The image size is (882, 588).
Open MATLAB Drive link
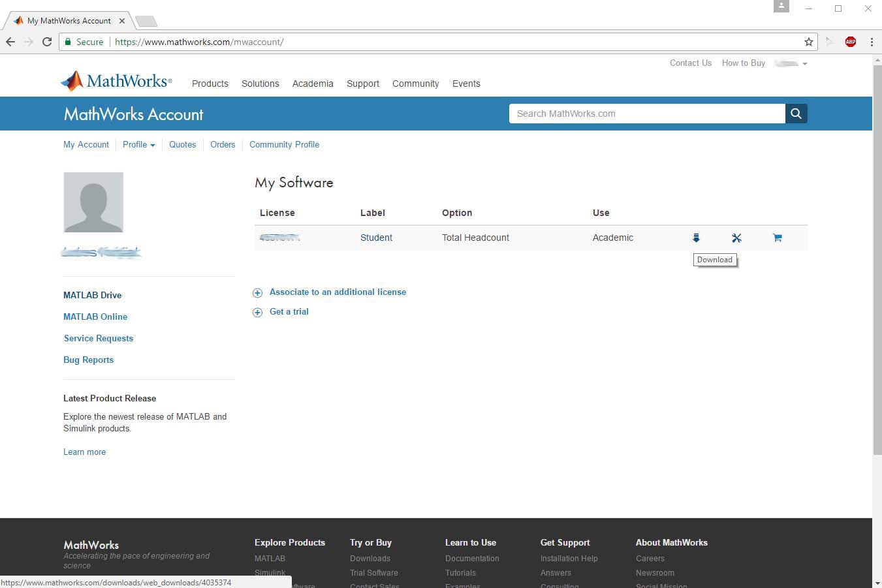pos(93,295)
